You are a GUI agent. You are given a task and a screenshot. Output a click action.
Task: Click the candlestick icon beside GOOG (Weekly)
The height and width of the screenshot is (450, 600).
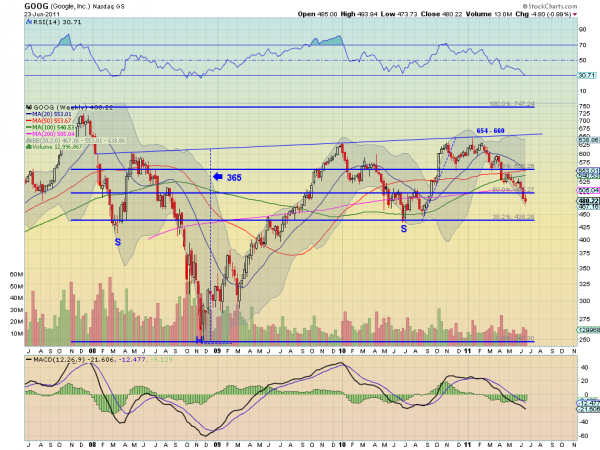(29, 108)
